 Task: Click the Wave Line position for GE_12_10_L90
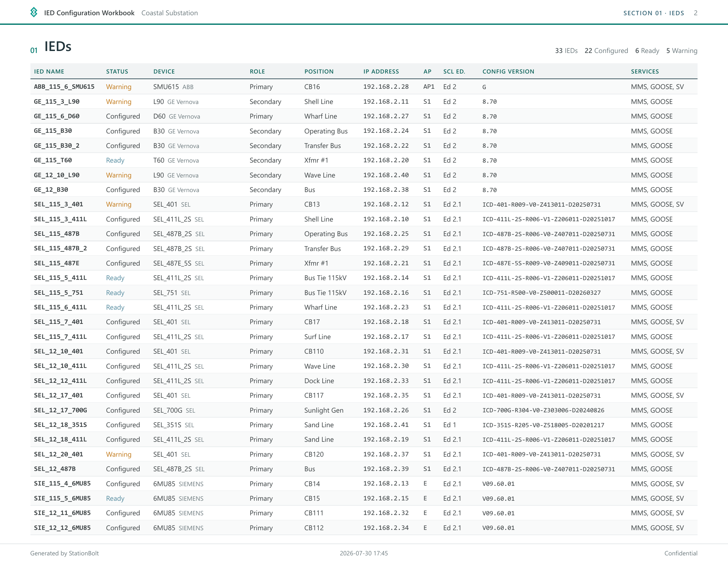coord(319,175)
